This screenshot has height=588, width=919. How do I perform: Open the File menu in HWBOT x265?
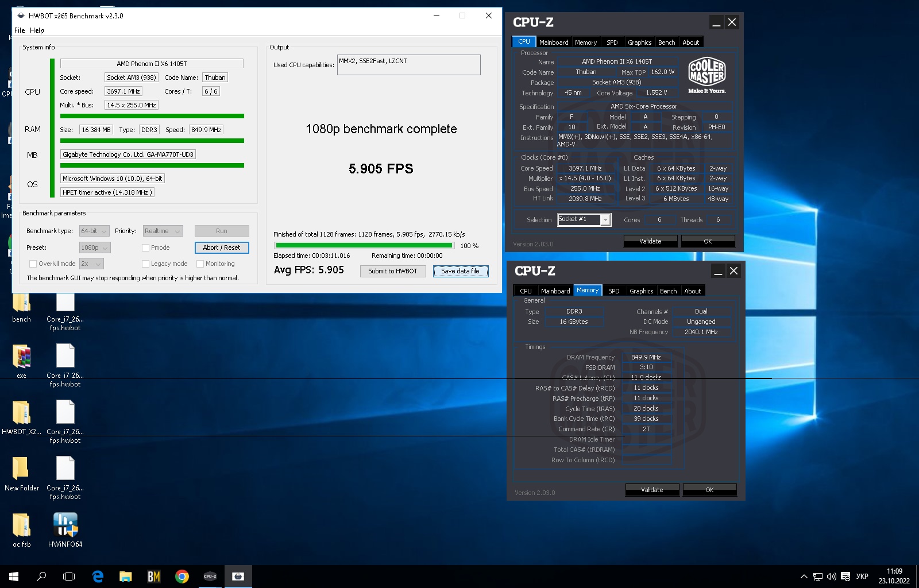[x=20, y=30]
